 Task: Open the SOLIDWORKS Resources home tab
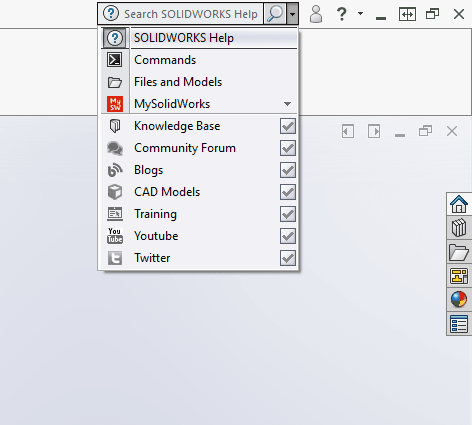[459, 204]
